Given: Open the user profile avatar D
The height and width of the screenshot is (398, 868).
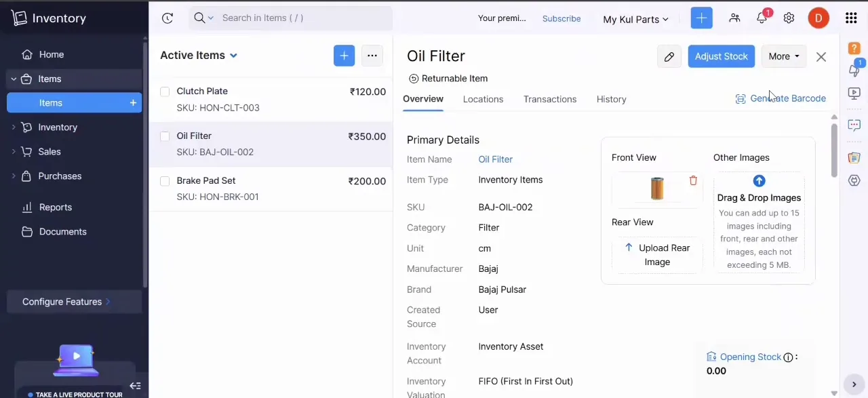Looking at the screenshot, I should (x=818, y=18).
